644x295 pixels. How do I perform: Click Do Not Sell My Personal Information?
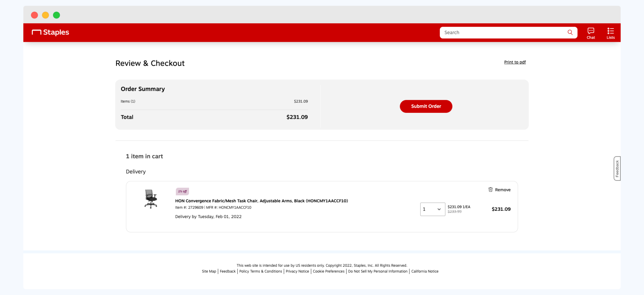click(378, 271)
